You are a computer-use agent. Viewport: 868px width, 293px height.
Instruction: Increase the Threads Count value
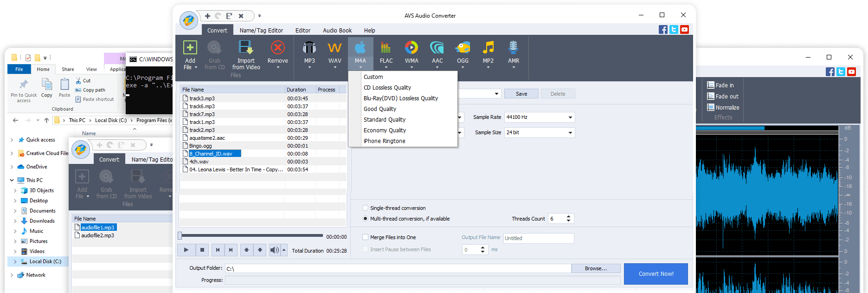(569, 216)
